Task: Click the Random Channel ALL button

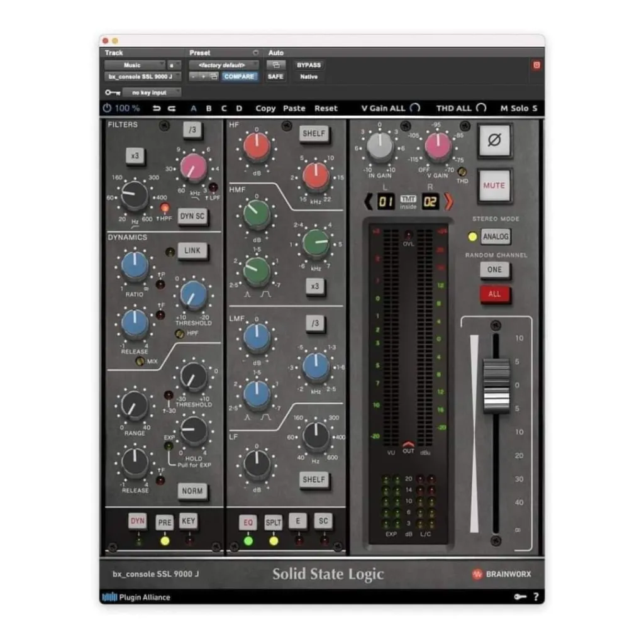Action: [494, 294]
